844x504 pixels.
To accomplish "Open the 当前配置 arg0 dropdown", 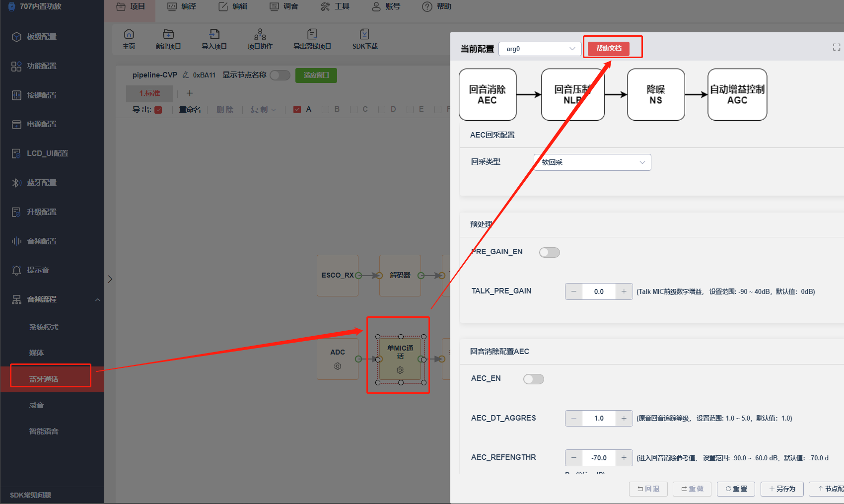I will 540,49.
